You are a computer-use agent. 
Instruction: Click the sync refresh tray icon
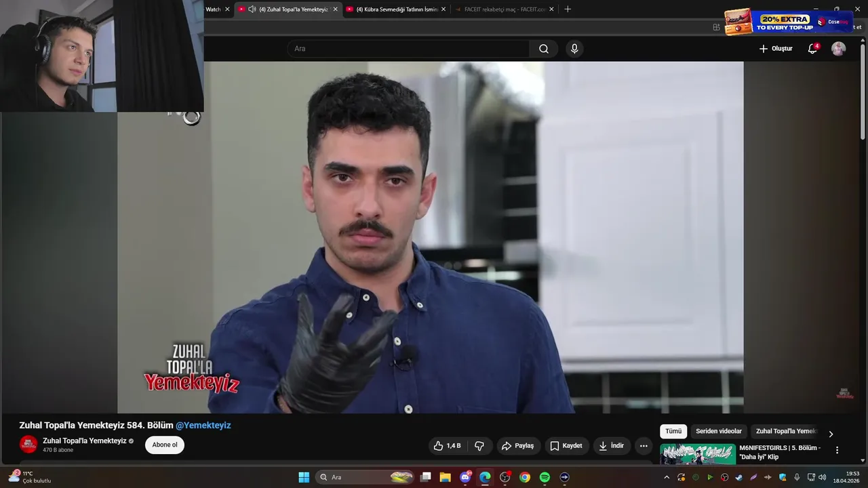682,477
